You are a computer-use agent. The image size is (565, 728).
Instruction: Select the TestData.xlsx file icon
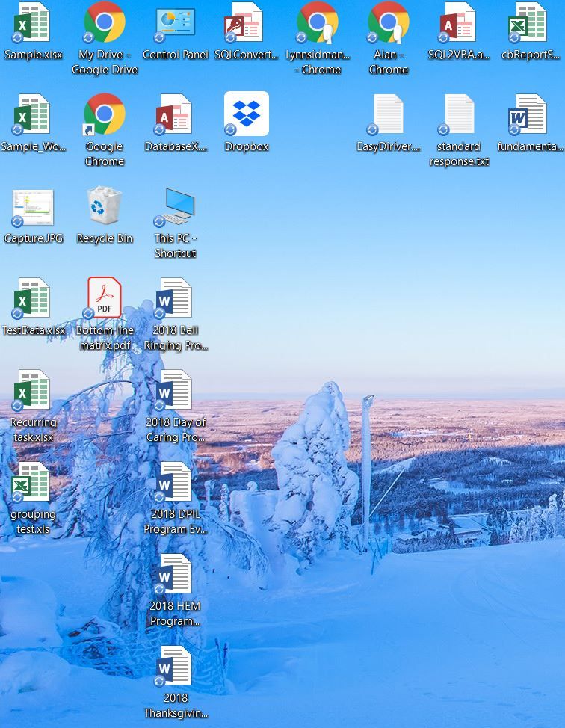(x=33, y=298)
